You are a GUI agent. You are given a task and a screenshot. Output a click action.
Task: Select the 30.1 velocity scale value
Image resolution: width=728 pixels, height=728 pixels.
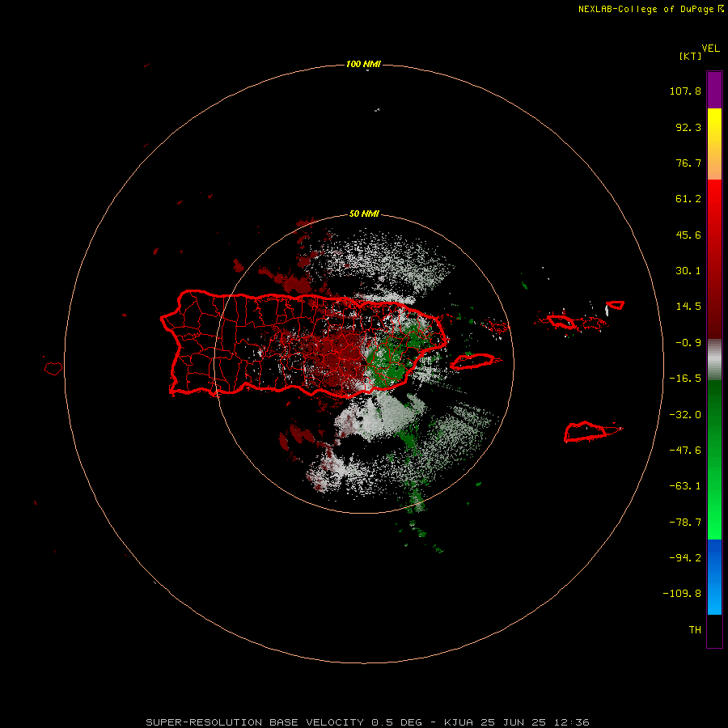(x=688, y=271)
